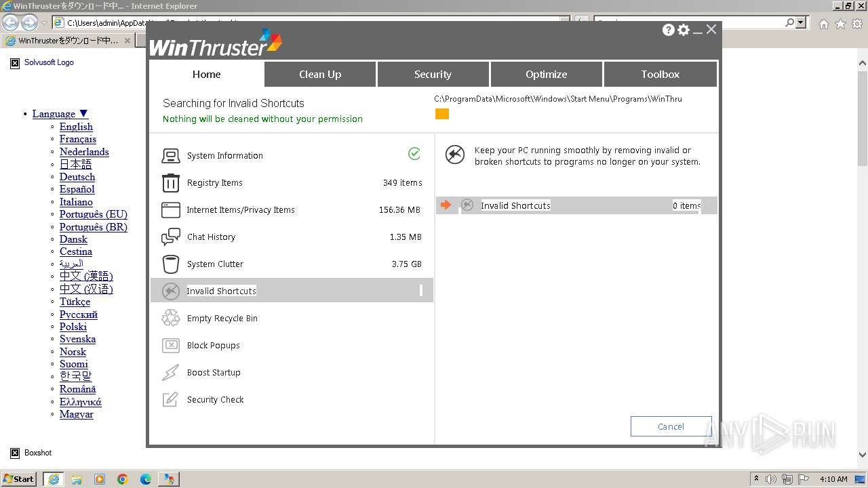Launch Chrome from the taskbar

click(123, 479)
